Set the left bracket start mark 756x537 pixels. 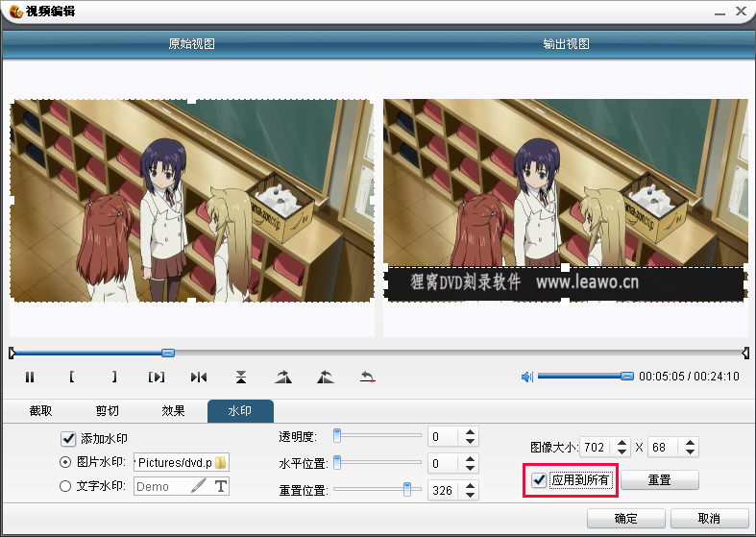pos(72,377)
